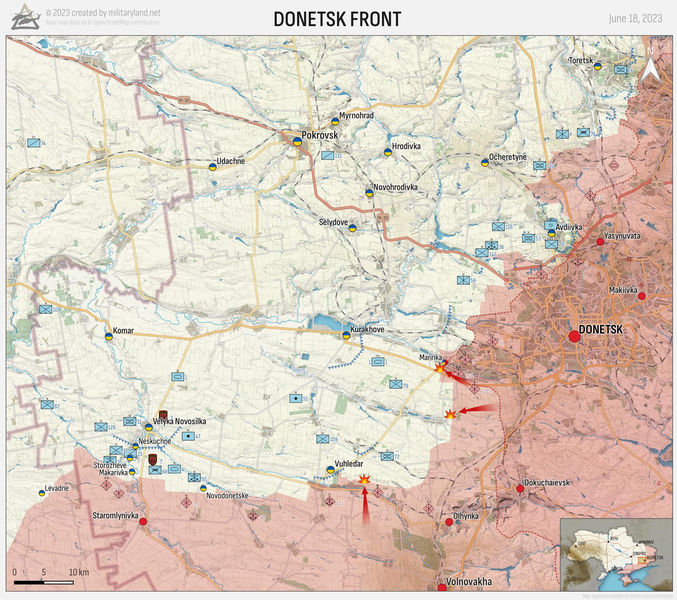Click the red Makiivka city dot
The image size is (677, 600).
(x=641, y=295)
